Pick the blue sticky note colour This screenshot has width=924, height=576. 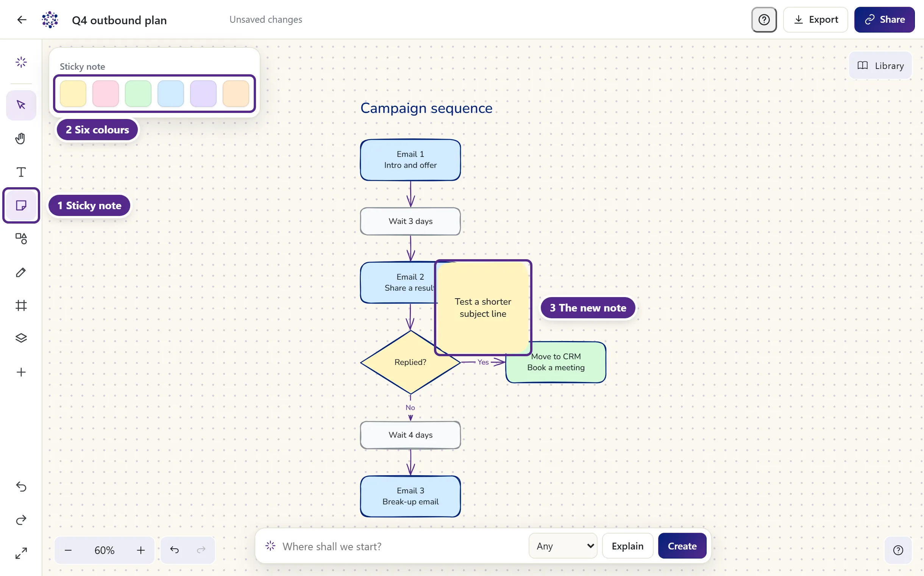pyautogui.click(x=170, y=93)
